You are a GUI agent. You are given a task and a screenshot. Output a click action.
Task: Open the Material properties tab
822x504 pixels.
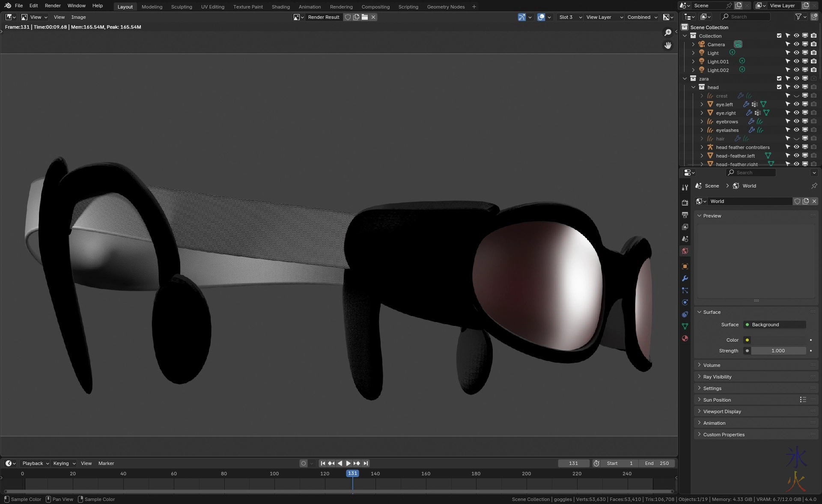[685, 338]
